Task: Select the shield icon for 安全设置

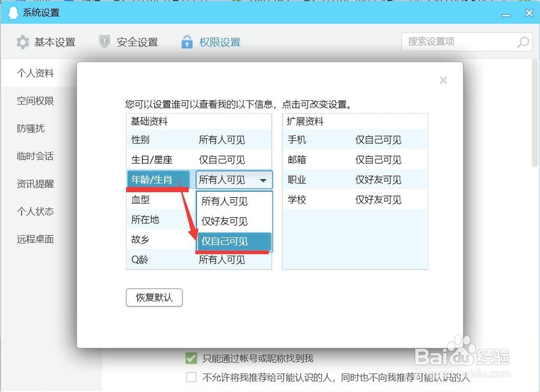Action: click(x=103, y=42)
